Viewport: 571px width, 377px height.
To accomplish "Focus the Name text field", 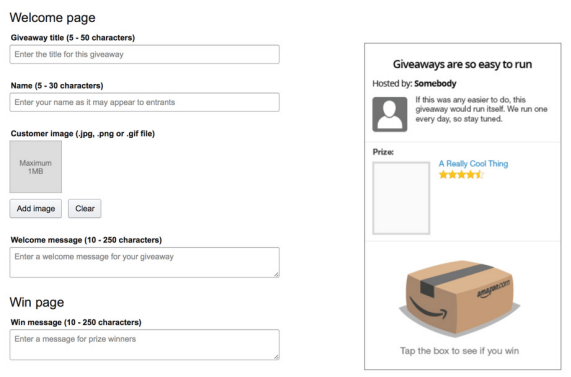I will pos(144,102).
